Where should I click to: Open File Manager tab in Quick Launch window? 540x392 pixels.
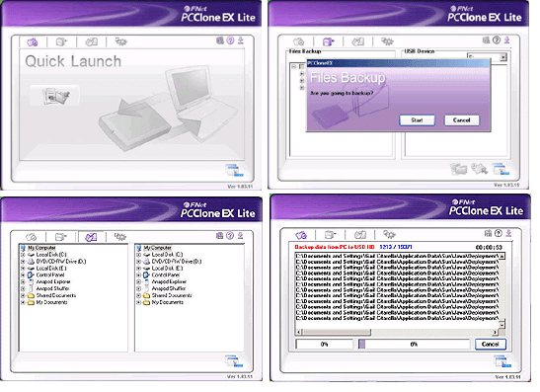point(91,42)
